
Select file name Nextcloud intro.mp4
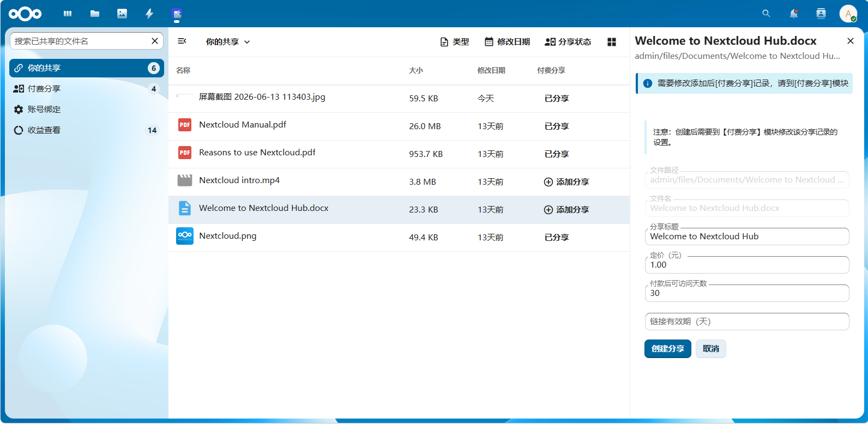[x=239, y=180]
